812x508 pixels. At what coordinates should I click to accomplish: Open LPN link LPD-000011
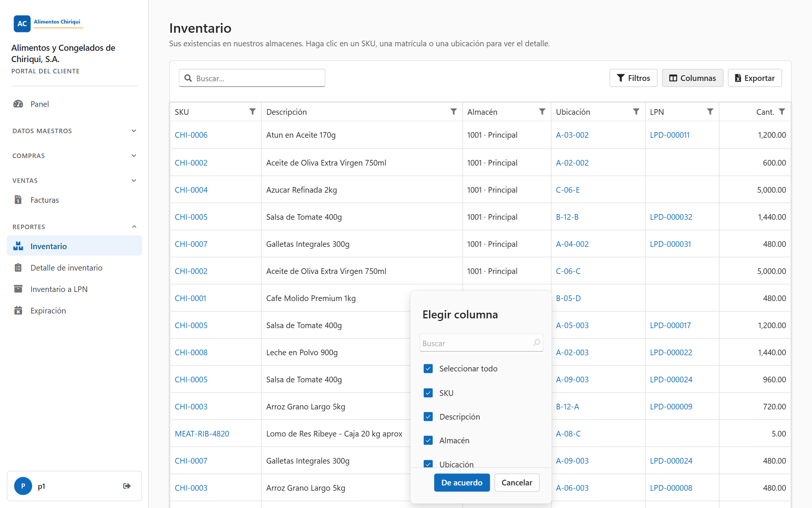click(x=670, y=135)
